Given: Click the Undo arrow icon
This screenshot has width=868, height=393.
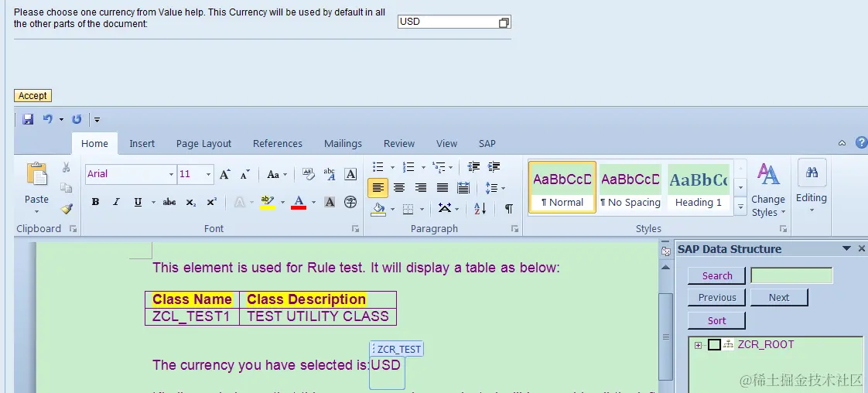Looking at the screenshot, I should 48,119.
